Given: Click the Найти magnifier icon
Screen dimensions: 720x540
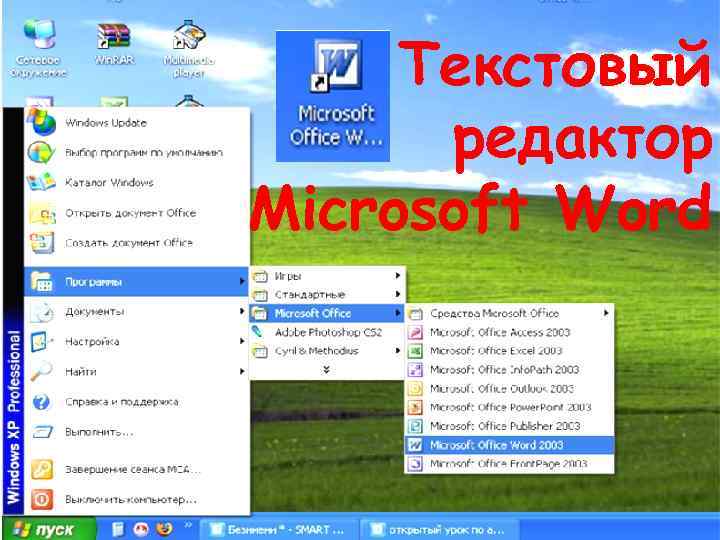Looking at the screenshot, I should coord(41,371).
